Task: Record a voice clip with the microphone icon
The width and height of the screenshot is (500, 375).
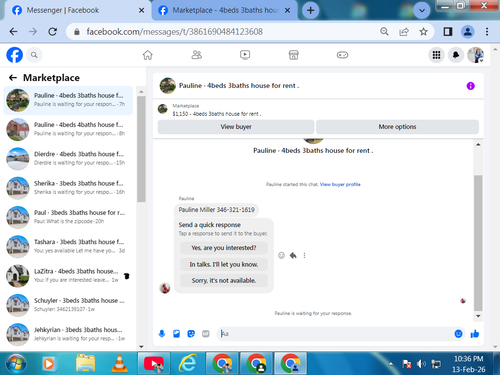Action: pyautogui.click(x=162, y=334)
